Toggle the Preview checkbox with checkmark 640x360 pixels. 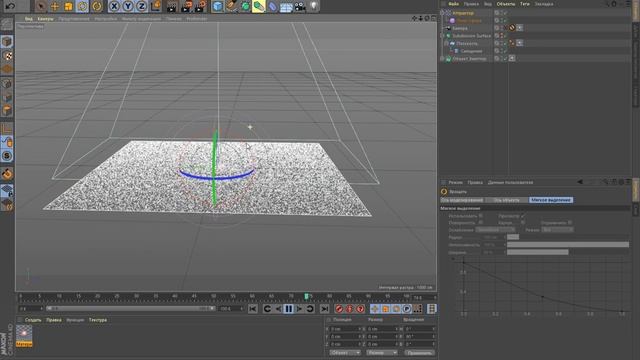pyautogui.click(x=522, y=216)
